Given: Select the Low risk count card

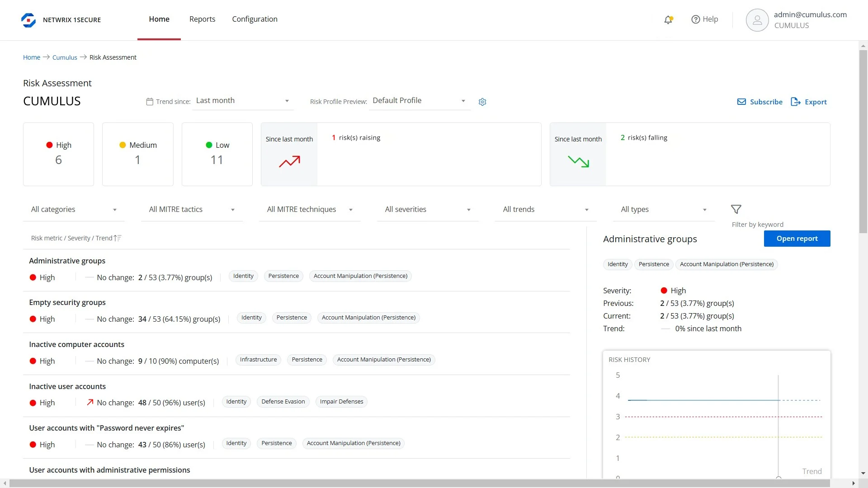Looking at the screenshot, I should click(x=217, y=154).
